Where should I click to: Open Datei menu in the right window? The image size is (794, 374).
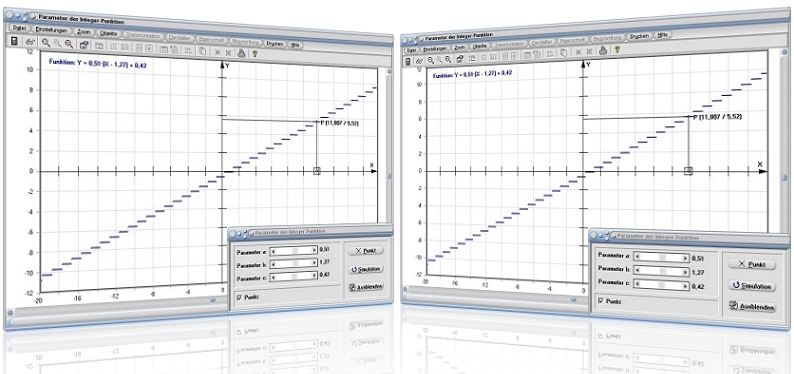(412, 50)
